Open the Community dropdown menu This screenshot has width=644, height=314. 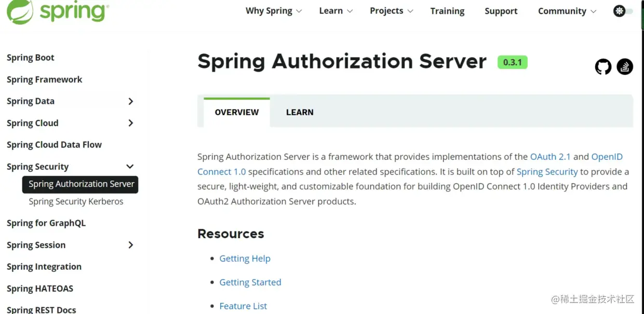[x=567, y=11]
